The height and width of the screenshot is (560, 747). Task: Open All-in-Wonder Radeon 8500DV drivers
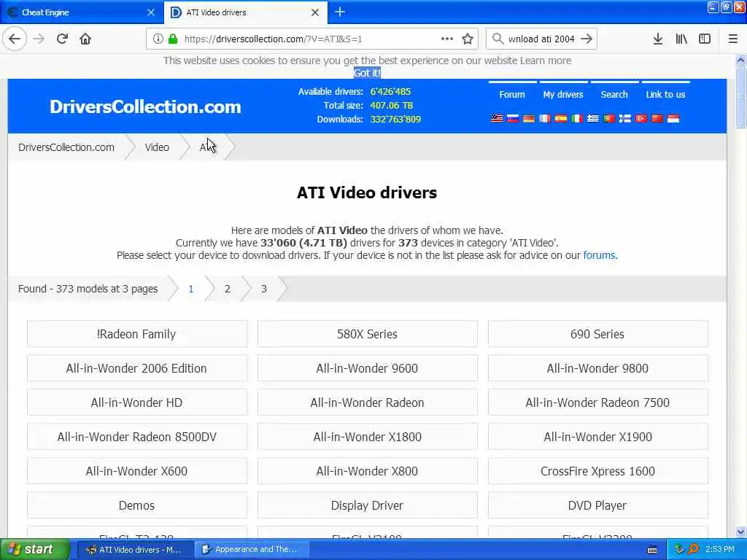(x=136, y=437)
